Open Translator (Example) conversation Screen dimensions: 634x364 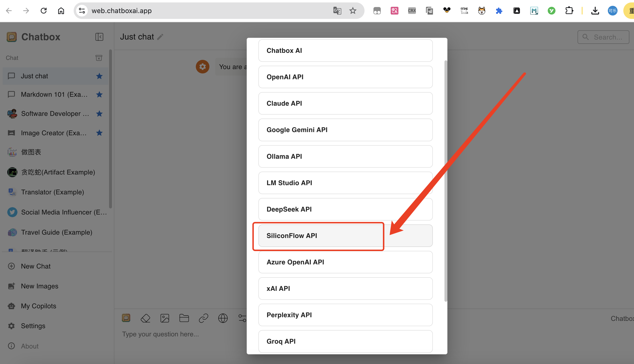point(55,192)
